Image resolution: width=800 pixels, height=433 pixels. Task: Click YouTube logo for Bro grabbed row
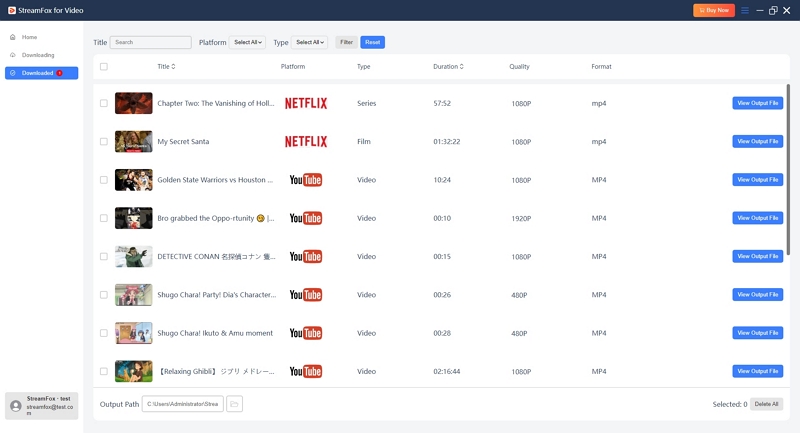306,218
